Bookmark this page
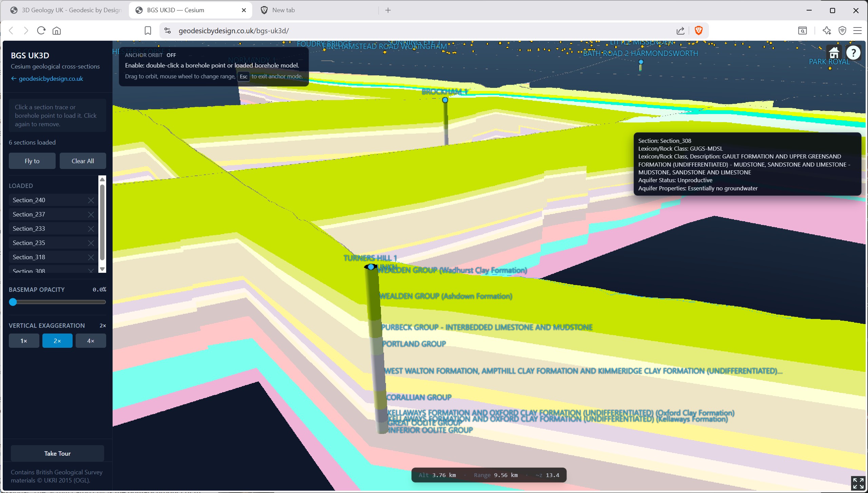 point(148,31)
